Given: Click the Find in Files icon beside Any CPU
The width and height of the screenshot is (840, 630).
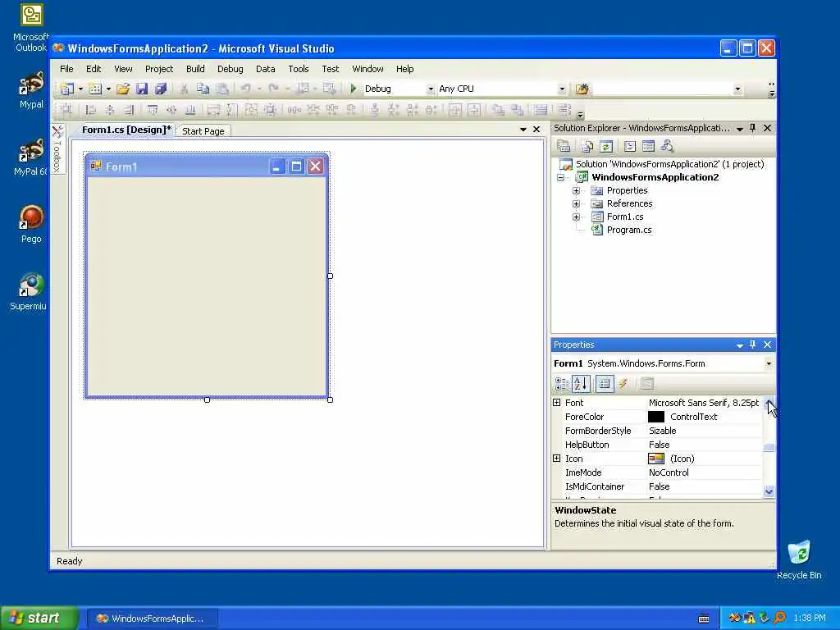Looking at the screenshot, I should [582, 89].
